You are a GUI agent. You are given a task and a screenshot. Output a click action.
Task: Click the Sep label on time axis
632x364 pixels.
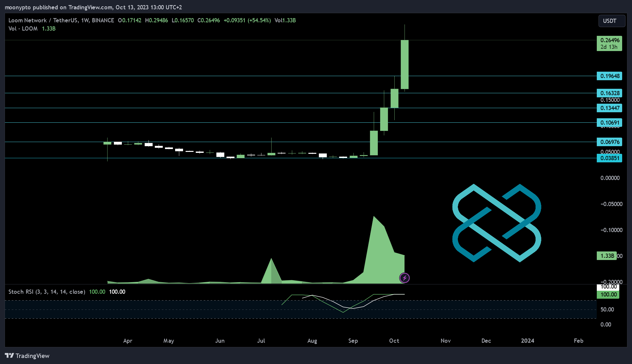coord(353,341)
